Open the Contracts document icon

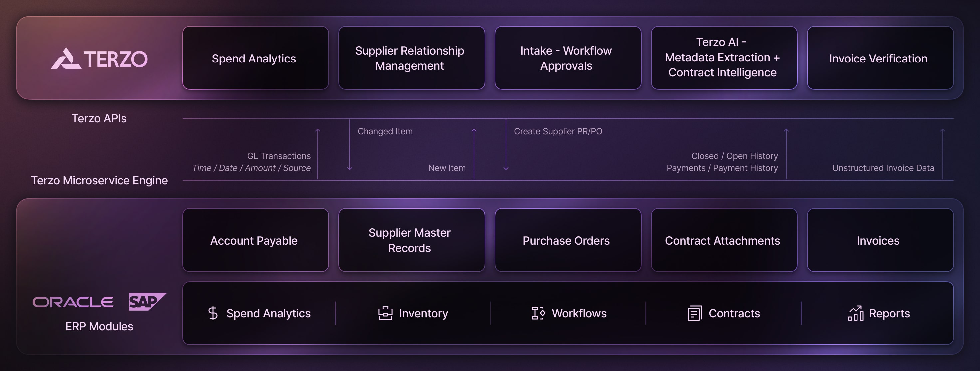tap(695, 313)
